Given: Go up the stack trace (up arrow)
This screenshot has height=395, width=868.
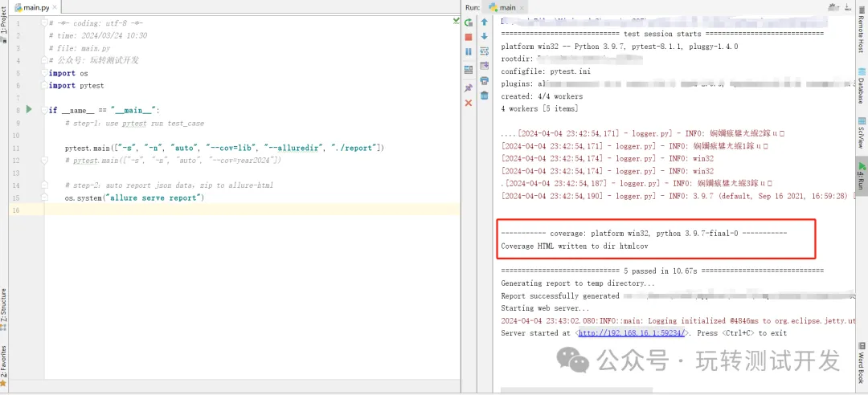Looking at the screenshot, I should [485, 22].
